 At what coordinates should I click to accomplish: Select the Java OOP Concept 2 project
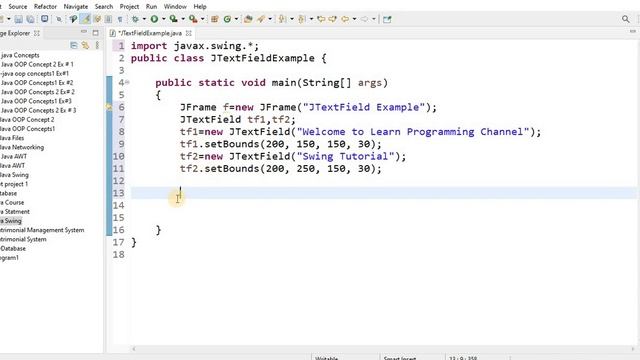[27, 120]
